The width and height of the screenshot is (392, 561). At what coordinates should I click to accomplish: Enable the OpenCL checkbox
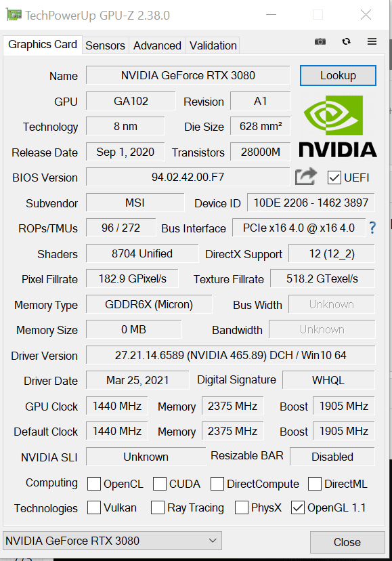[94, 484]
